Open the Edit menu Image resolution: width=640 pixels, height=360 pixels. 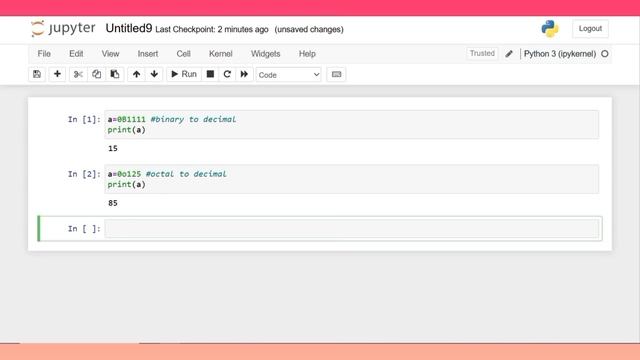[x=76, y=54]
